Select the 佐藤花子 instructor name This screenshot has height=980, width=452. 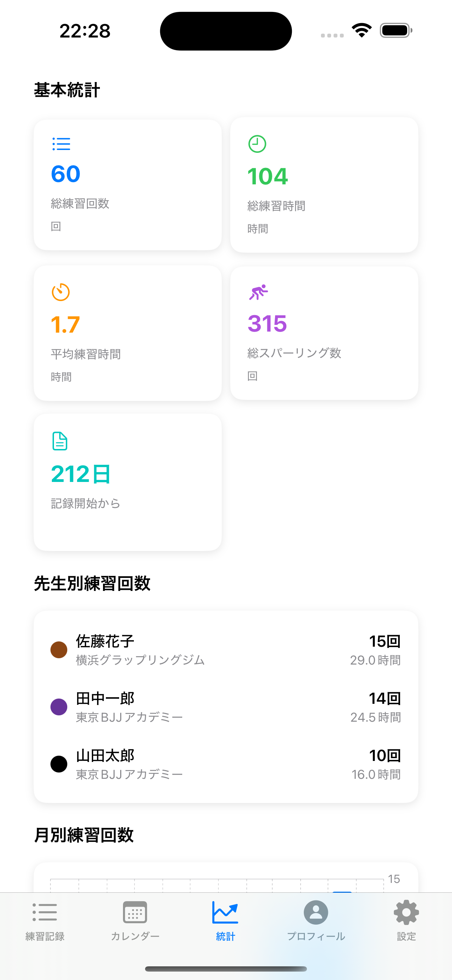tap(105, 641)
